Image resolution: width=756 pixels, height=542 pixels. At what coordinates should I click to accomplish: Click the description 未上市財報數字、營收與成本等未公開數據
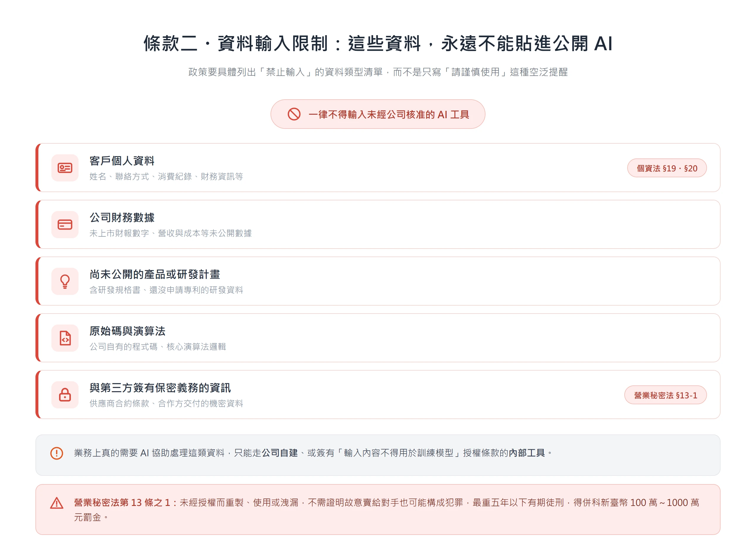(x=170, y=233)
